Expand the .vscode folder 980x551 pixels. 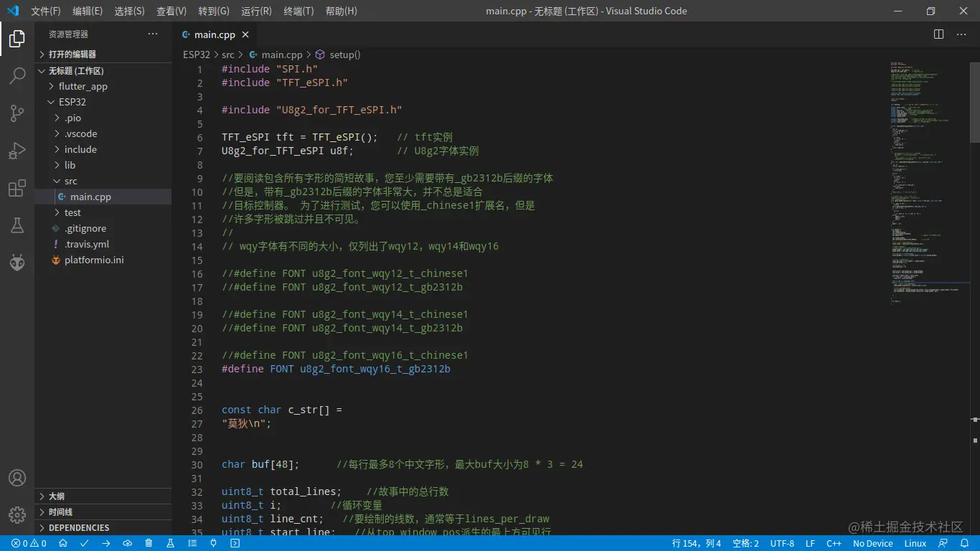(x=103, y=133)
